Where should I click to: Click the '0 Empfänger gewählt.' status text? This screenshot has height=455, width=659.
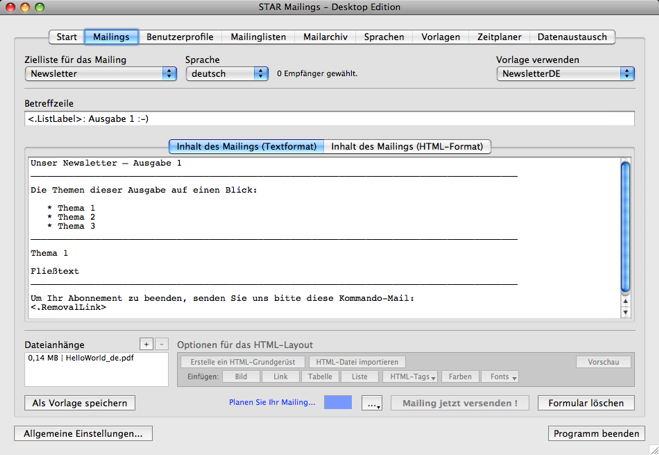point(317,74)
